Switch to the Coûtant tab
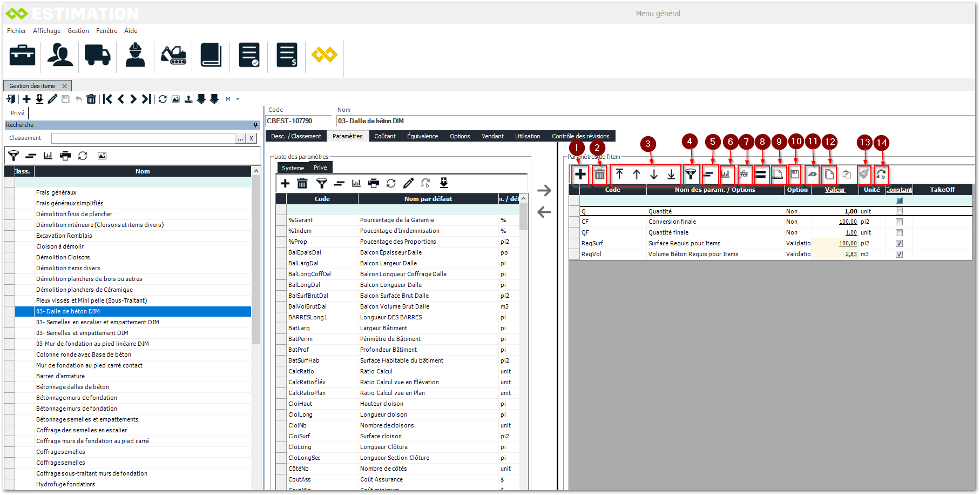The image size is (980, 495). pyautogui.click(x=385, y=136)
